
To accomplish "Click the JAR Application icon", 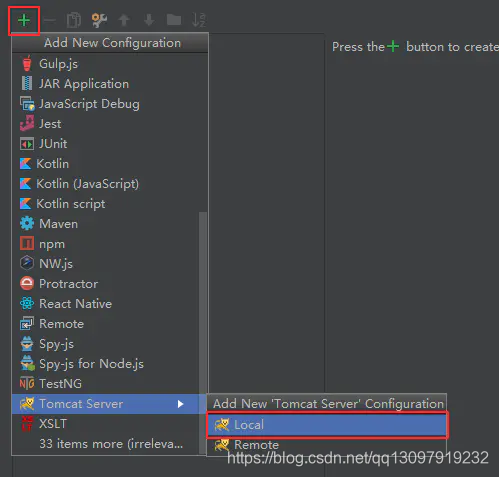I will (x=27, y=83).
